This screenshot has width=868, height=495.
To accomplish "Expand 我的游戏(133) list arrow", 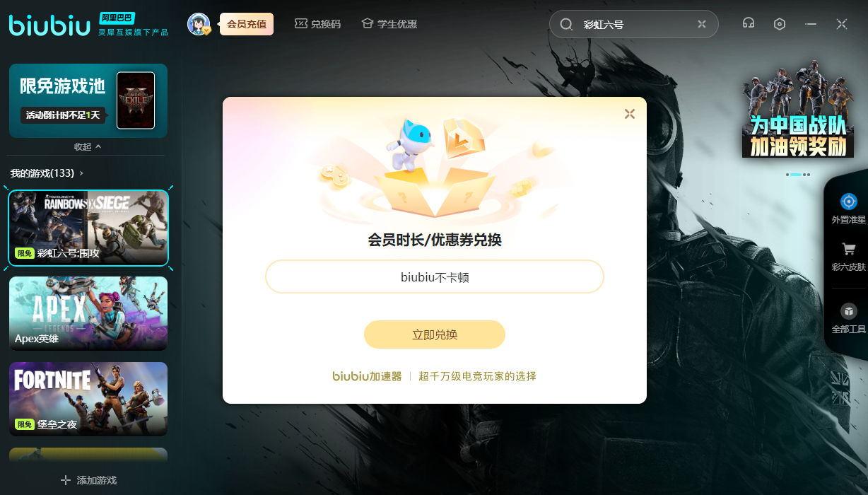I will point(82,173).
